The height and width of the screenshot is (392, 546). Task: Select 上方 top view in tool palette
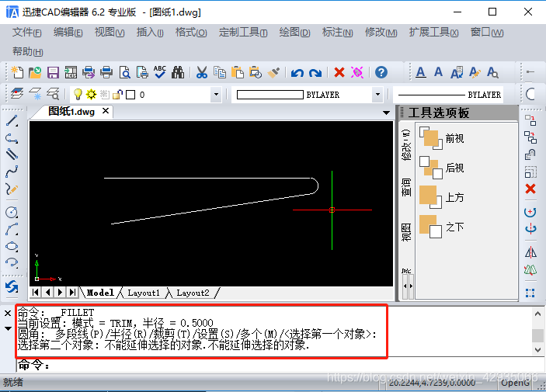pyautogui.click(x=441, y=197)
